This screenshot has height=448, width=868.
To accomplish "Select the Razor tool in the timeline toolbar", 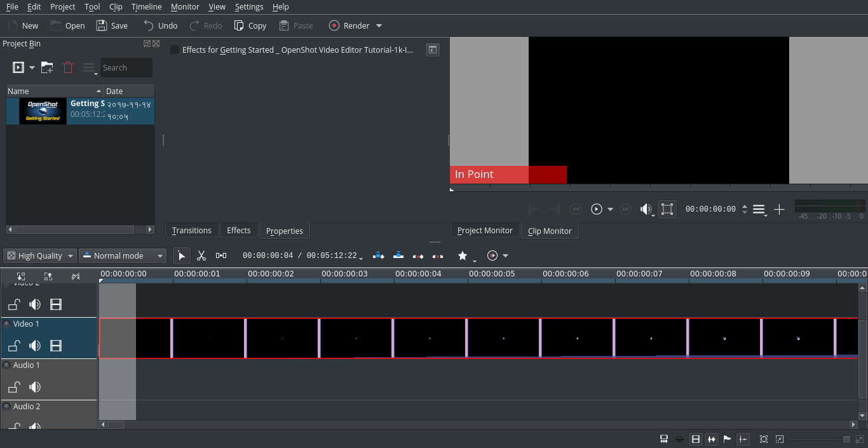I will 201,255.
